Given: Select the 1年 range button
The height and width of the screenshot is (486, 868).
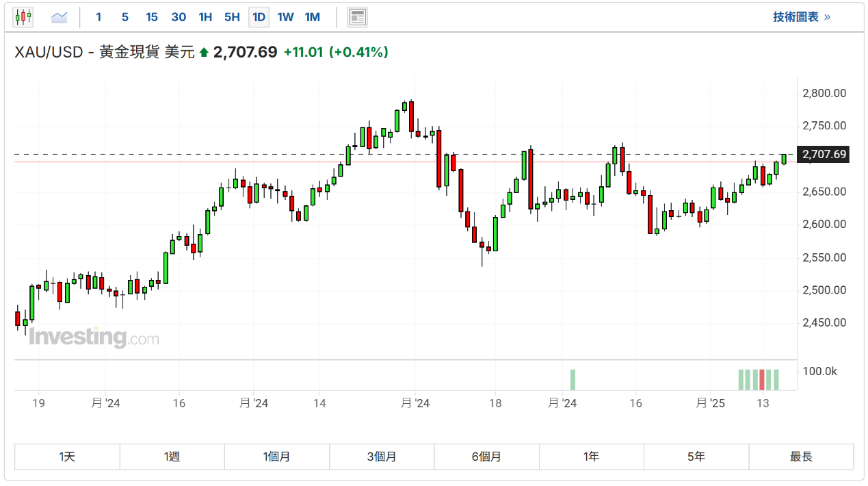Looking at the screenshot, I should (591, 457).
